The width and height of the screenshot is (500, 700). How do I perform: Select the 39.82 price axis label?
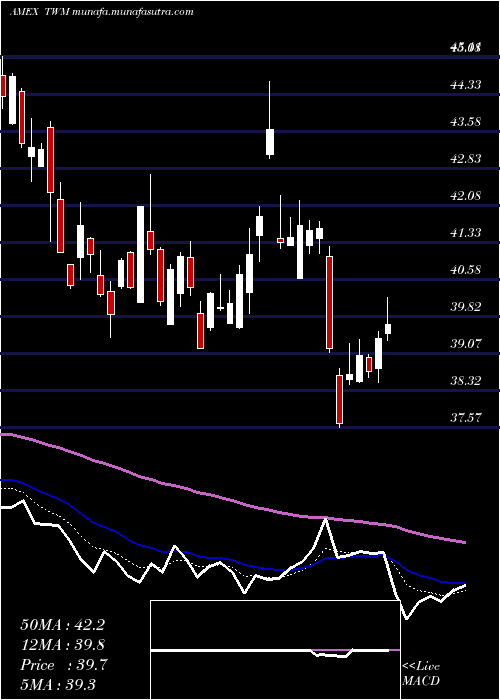tap(464, 306)
